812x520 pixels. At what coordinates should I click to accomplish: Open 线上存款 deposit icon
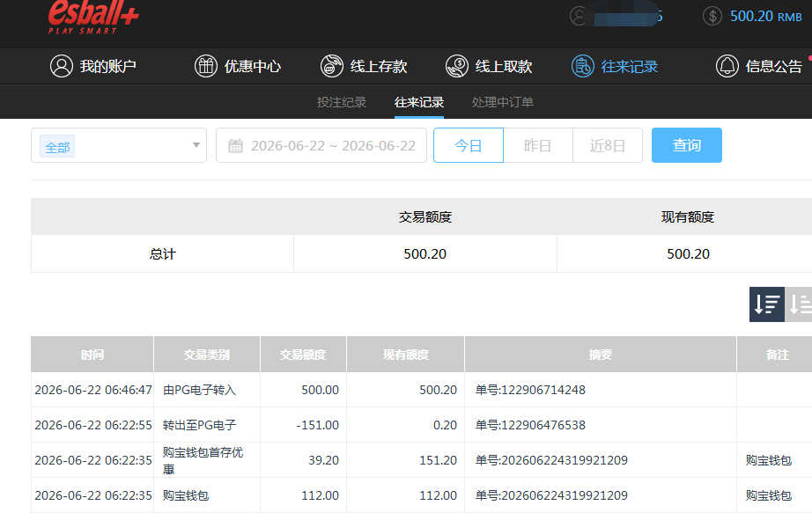point(332,66)
